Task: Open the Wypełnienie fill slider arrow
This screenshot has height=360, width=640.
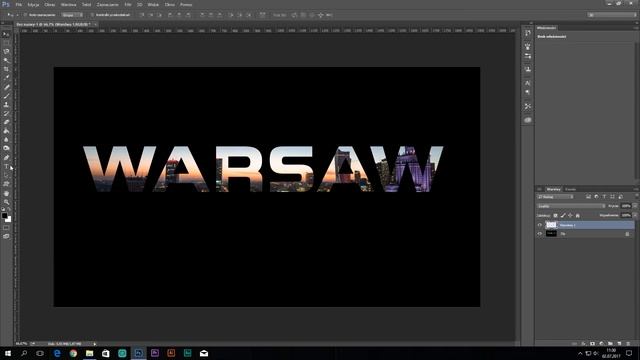Action: coord(635,216)
